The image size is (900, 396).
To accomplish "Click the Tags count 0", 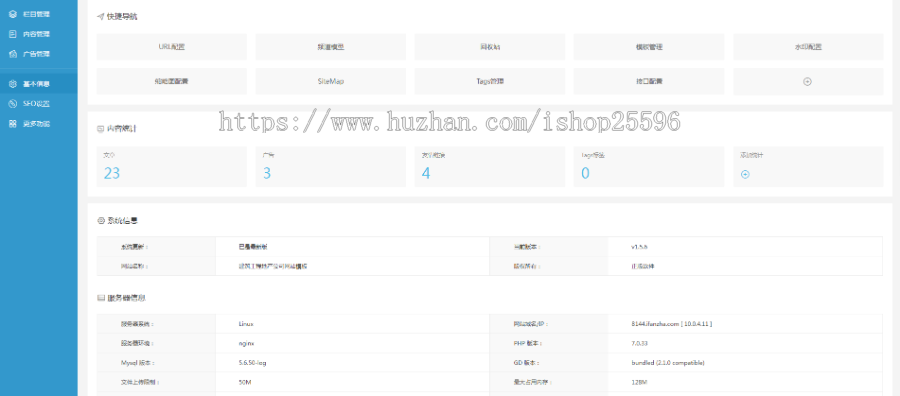I will [x=585, y=173].
